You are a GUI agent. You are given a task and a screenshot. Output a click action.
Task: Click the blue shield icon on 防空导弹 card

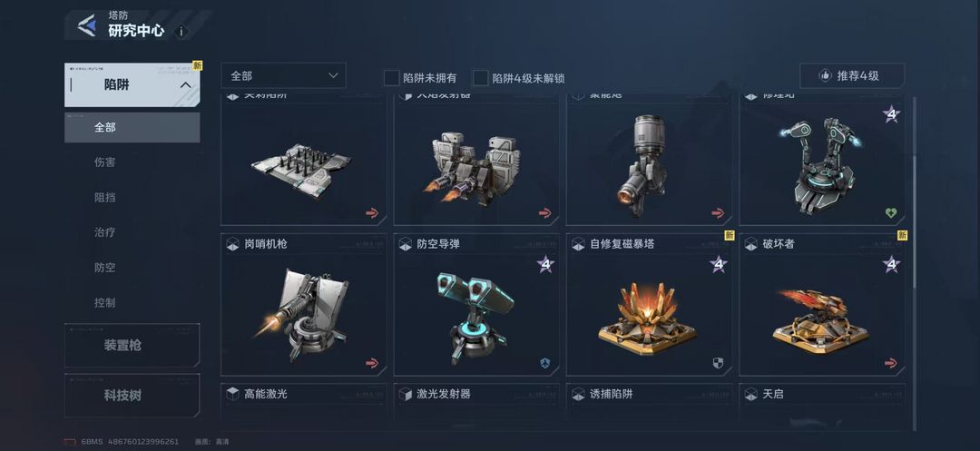point(545,363)
